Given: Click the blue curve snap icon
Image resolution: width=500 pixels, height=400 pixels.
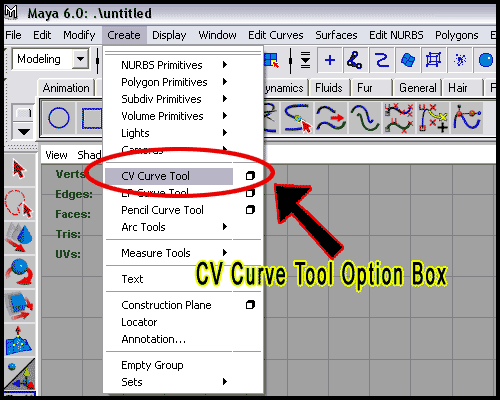Looking at the screenshot, I should (x=381, y=60).
